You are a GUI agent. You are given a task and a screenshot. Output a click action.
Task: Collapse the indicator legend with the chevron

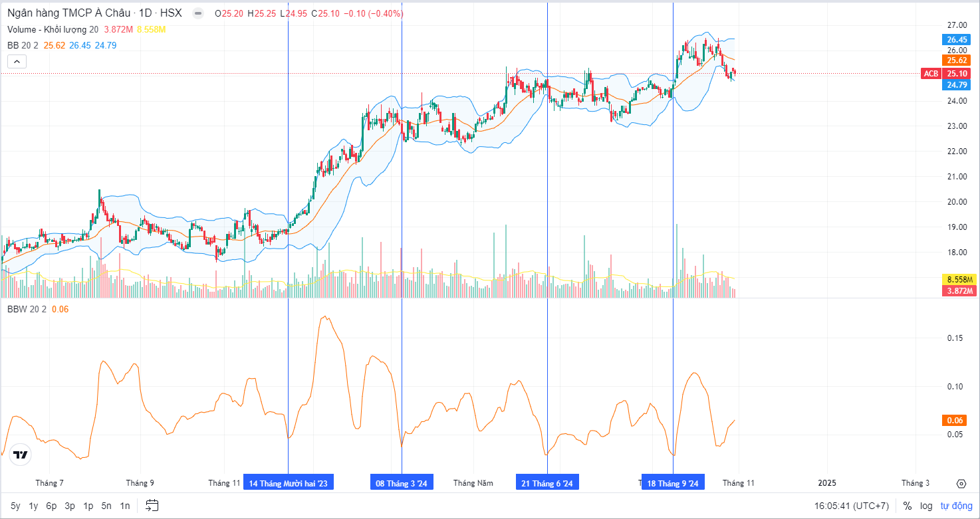point(17,62)
